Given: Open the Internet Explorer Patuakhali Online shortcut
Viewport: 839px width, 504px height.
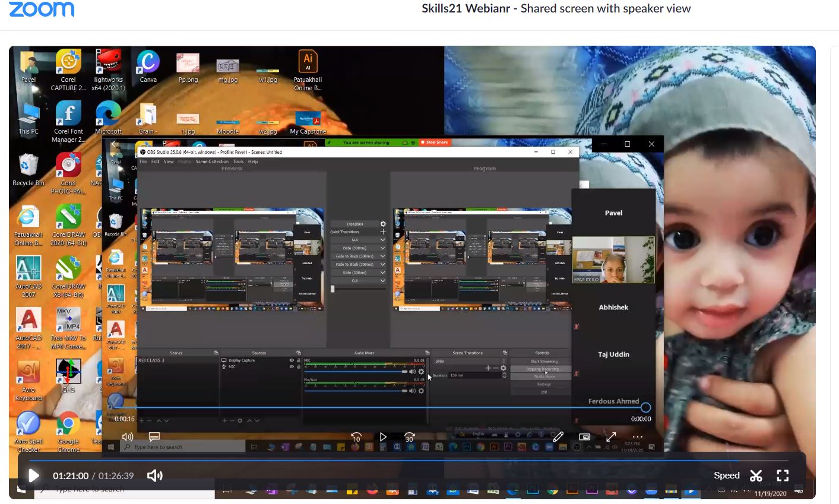Looking at the screenshot, I should coord(29,226).
